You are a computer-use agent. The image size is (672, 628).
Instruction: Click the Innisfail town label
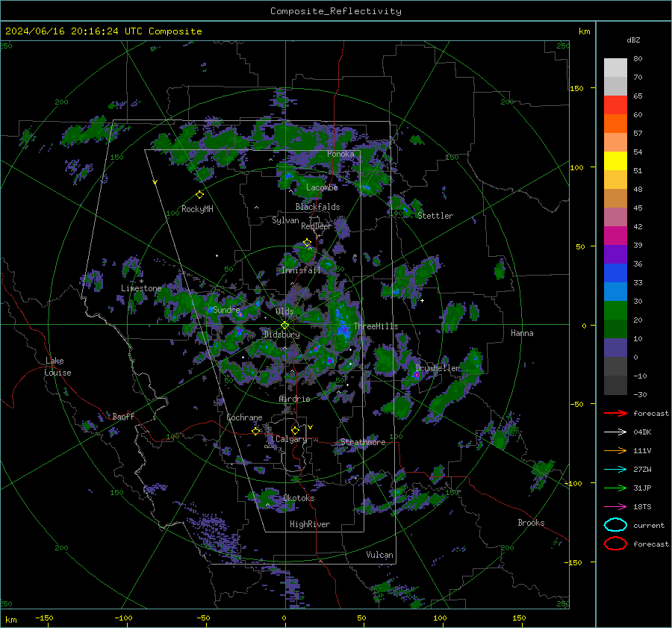pyautogui.click(x=302, y=270)
